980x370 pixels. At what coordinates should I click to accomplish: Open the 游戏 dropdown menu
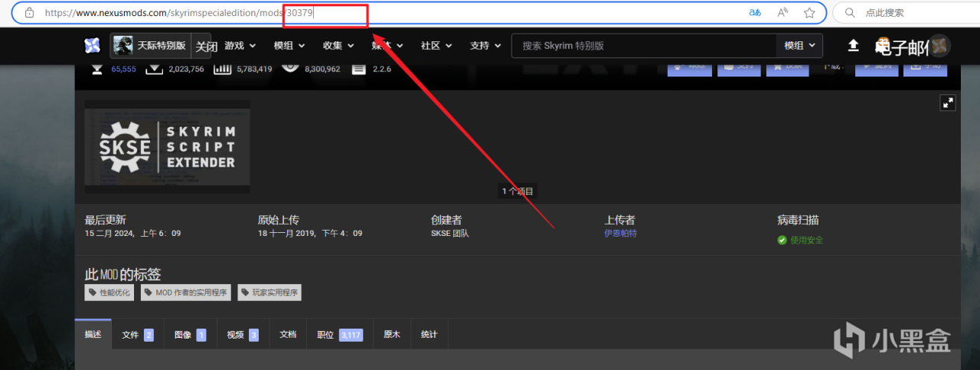[240, 46]
